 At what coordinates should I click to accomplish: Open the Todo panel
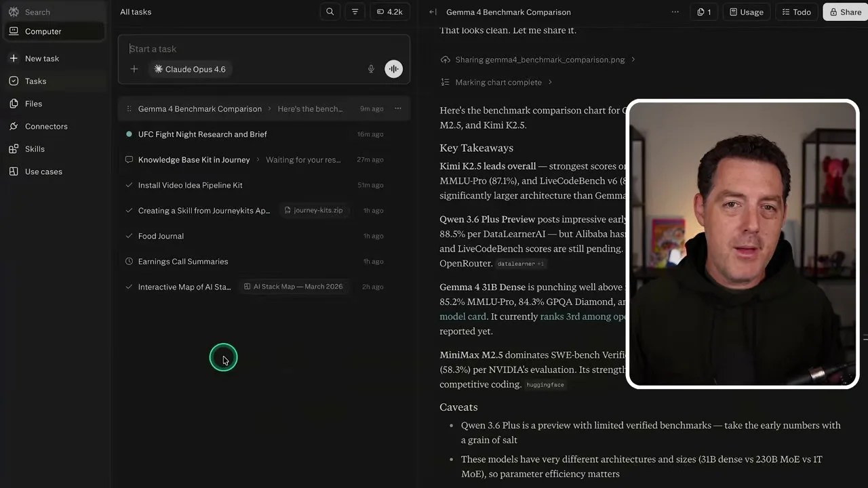(x=796, y=12)
